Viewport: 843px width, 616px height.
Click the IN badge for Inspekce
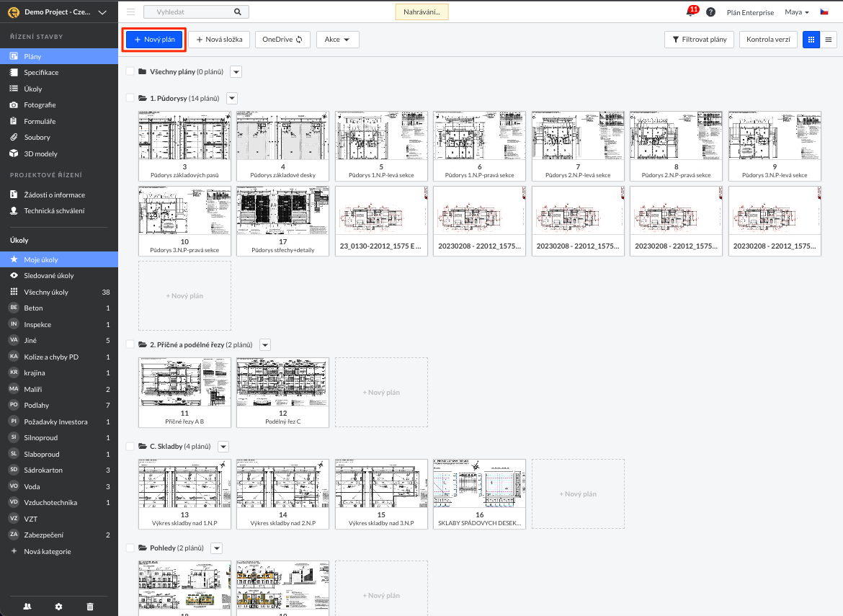coord(14,323)
